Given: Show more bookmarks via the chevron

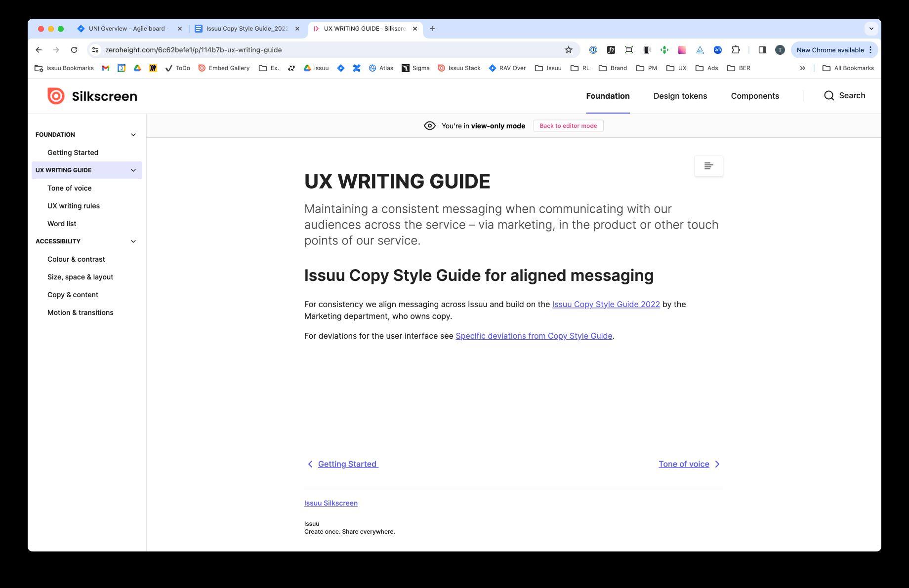Looking at the screenshot, I should pyautogui.click(x=803, y=68).
